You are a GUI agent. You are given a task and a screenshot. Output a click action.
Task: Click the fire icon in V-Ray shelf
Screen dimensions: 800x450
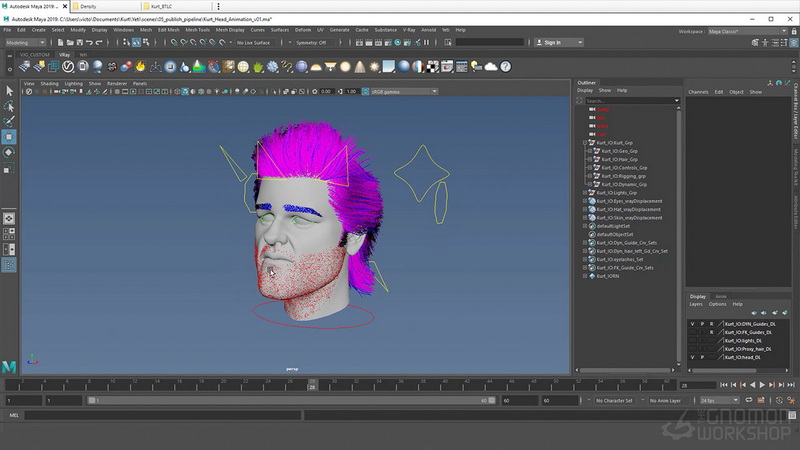(x=140, y=66)
